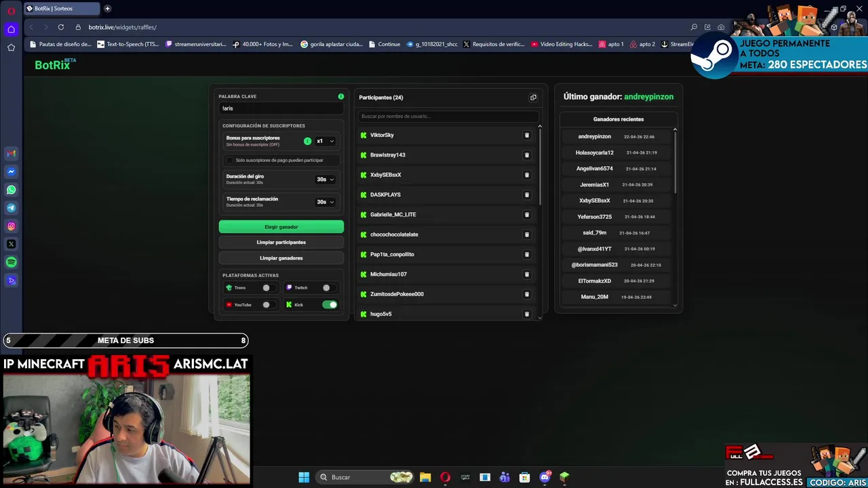
Task: Open 'gorila aplastar ciuda...' bookmark
Action: click(332, 44)
